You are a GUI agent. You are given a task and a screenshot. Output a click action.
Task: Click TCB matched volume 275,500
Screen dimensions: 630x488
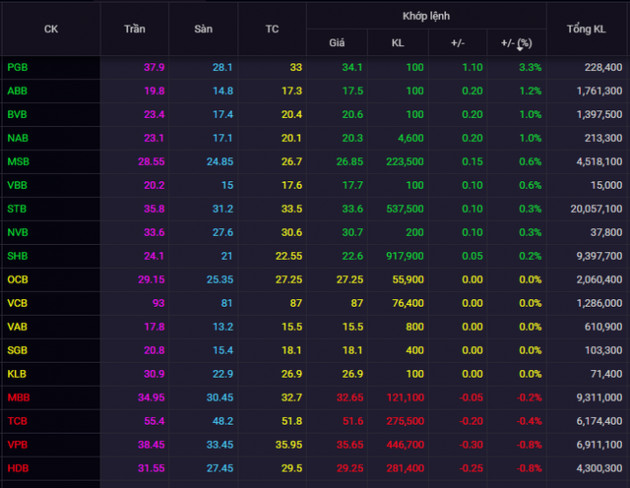click(405, 421)
